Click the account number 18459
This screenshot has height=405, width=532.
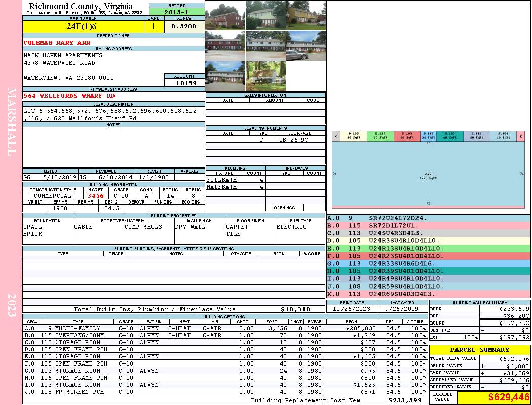[x=185, y=83]
